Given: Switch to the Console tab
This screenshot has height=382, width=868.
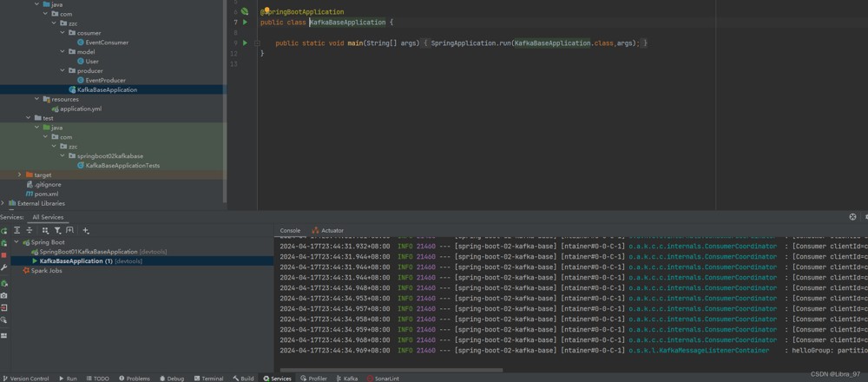Looking at the screenshot, I should coord(290,230).
